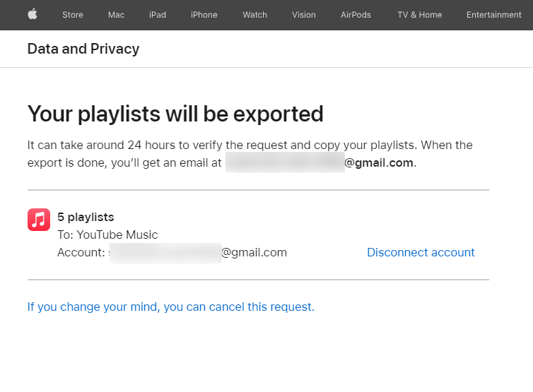Open the Entertainment menu item
The height and width of the screenshot is (392, 533).
[493, 15]
